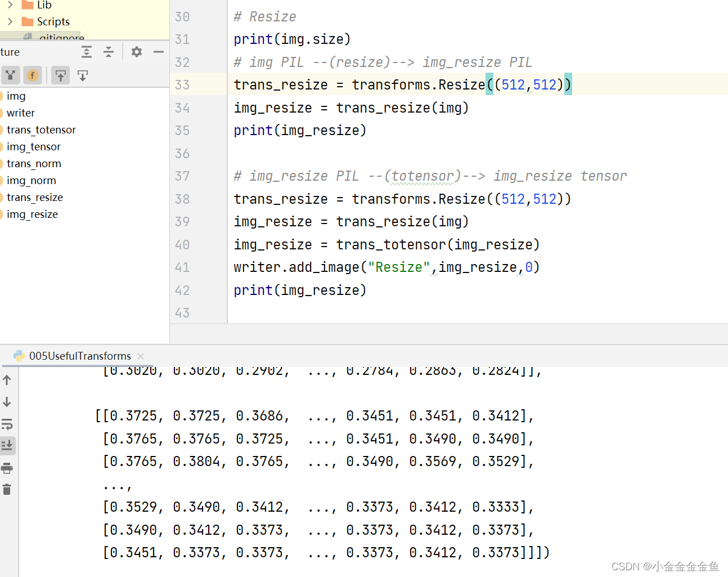Click the Expand All icon in Structure panel
Screen dimensions: 728x577
[x=87, y=52]
